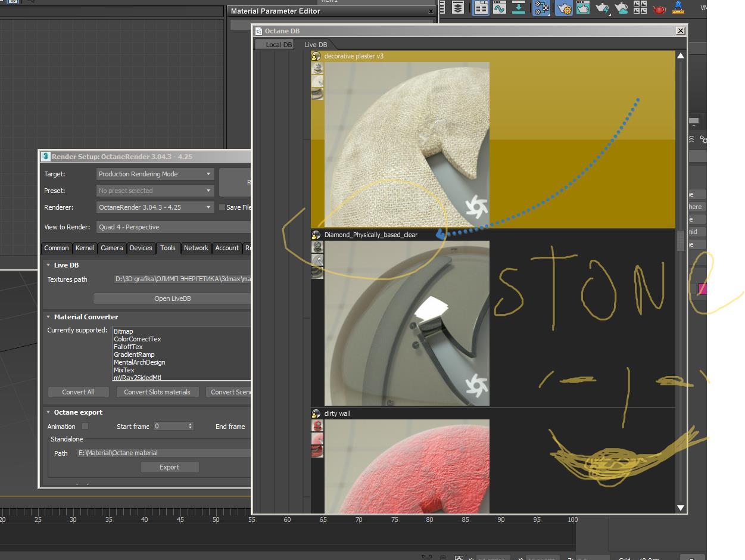Open Schematic View icon
745x560 pixels.
click(x=541, y=8)
